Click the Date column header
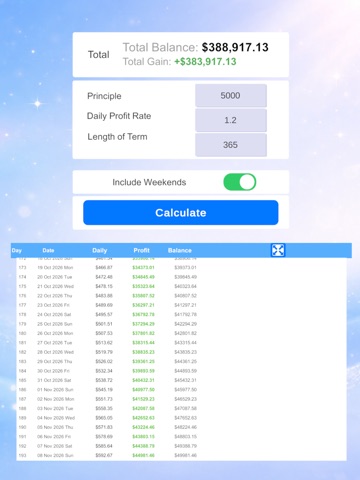 [48, 250]
